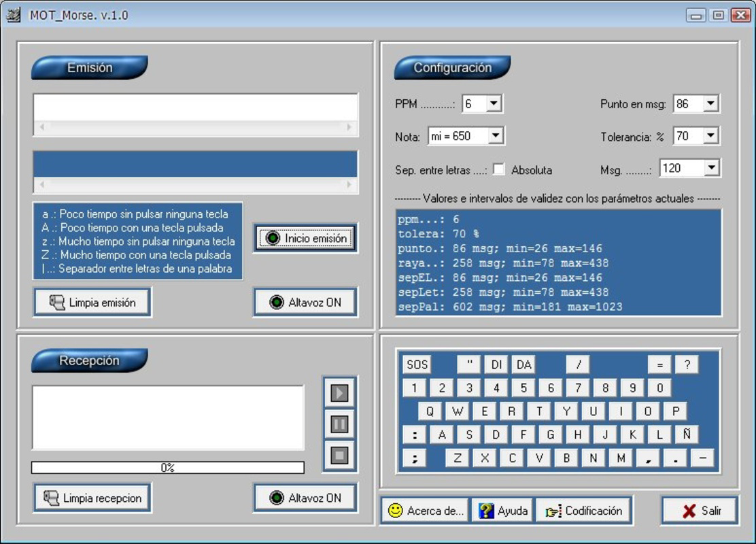756x544 pixels.
Task: Open the Tolerancia percent dropdown
Action: (x=710, y=136)
